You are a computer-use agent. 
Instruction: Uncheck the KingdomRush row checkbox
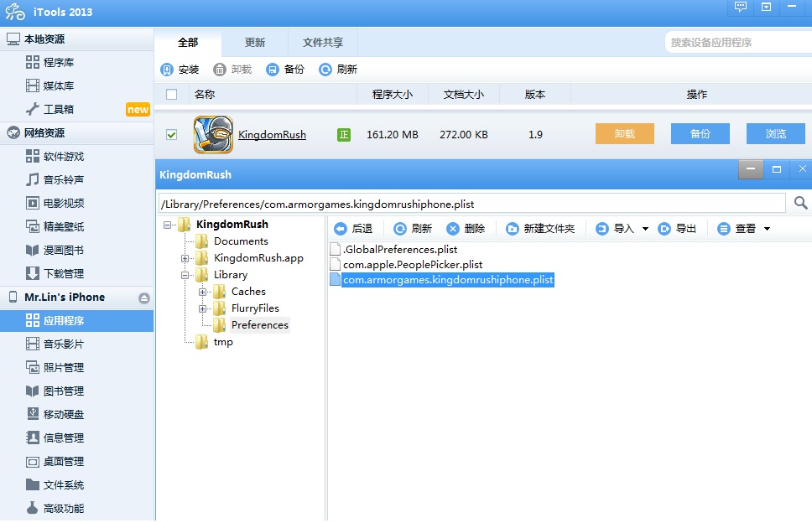[171, 134]
